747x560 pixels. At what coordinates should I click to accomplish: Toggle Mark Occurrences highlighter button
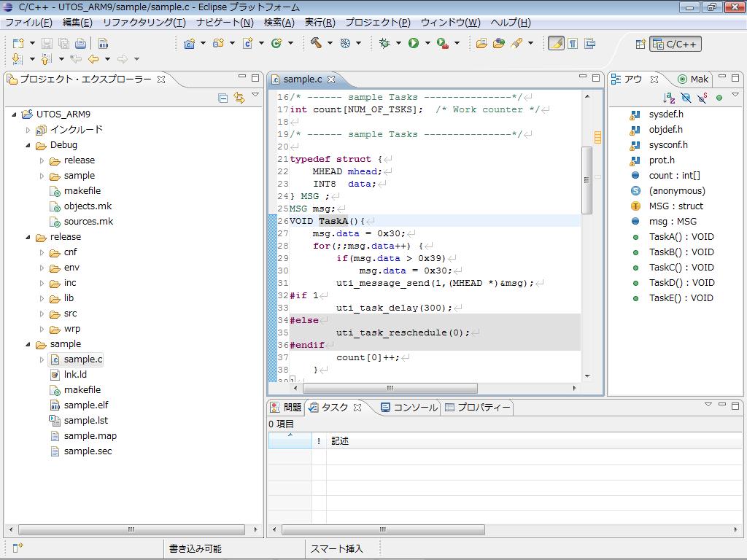point(556,43)
